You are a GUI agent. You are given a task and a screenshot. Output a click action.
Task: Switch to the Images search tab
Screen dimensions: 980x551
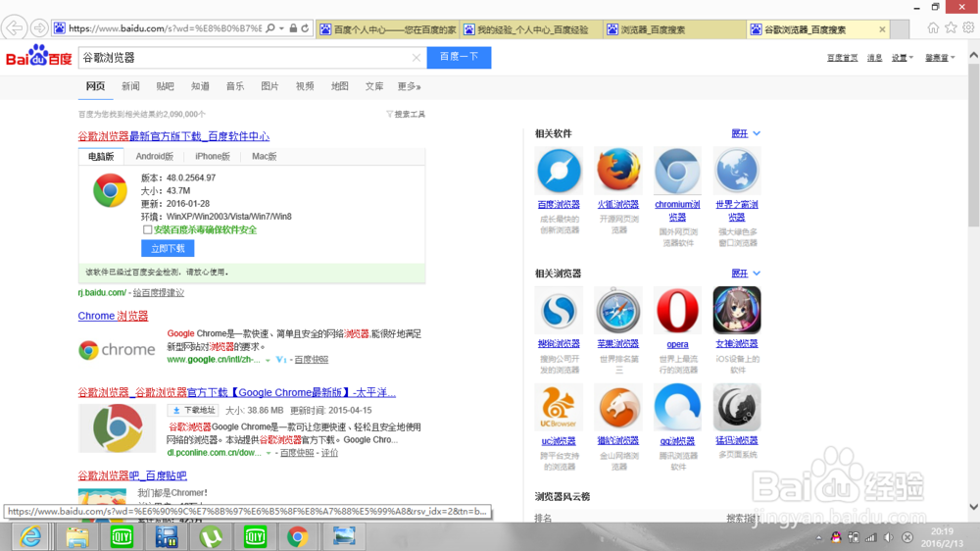click(x=269, y=86)
